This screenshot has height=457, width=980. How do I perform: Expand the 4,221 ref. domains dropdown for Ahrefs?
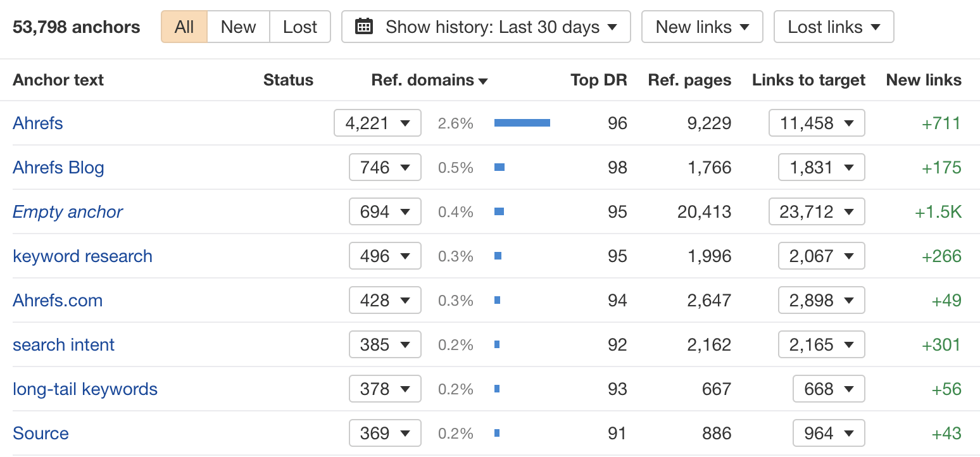click(377, 123)
